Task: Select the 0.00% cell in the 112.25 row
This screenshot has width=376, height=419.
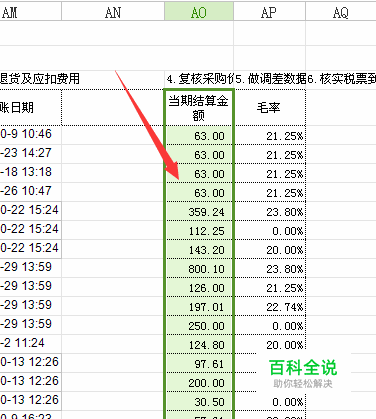Action: coord(270,231)
